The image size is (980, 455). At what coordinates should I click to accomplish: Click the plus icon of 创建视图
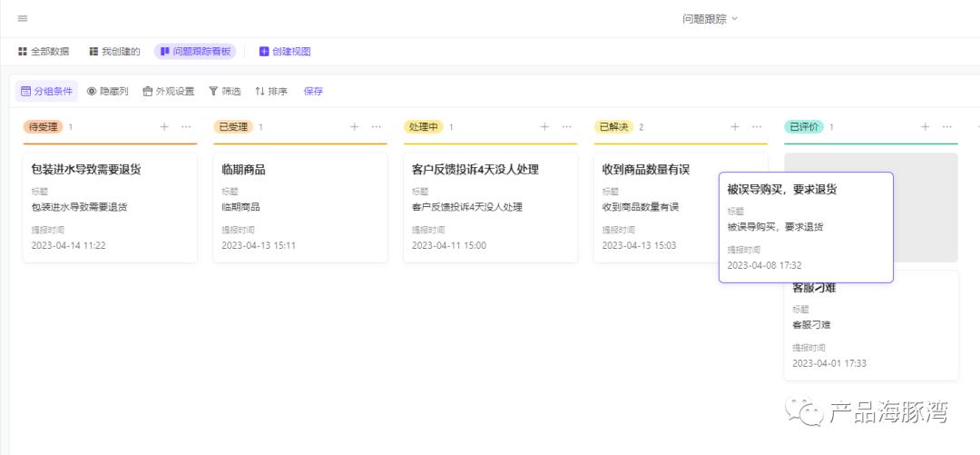[x=264, y=52]
